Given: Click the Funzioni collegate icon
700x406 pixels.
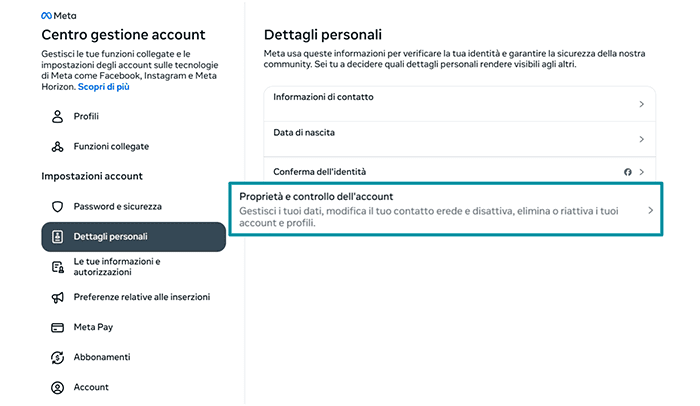Looking at the screenshot, I should pyautogui.click(x=57, y=147).
